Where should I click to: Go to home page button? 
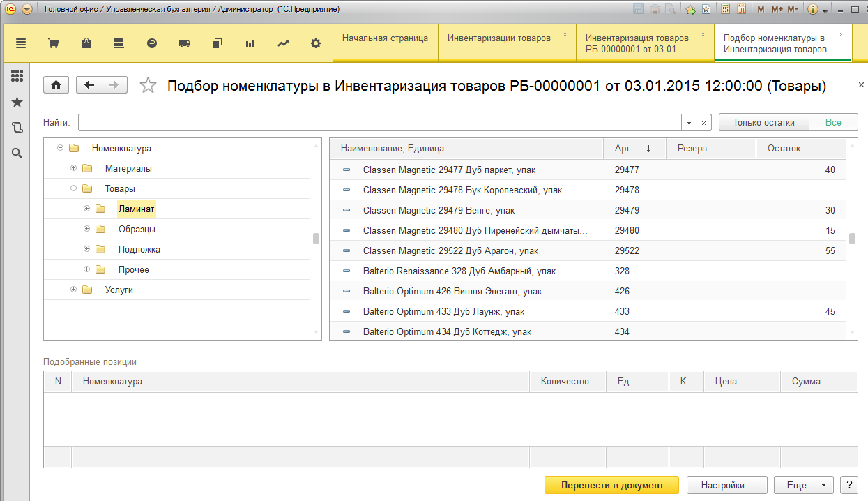point(56,85)
